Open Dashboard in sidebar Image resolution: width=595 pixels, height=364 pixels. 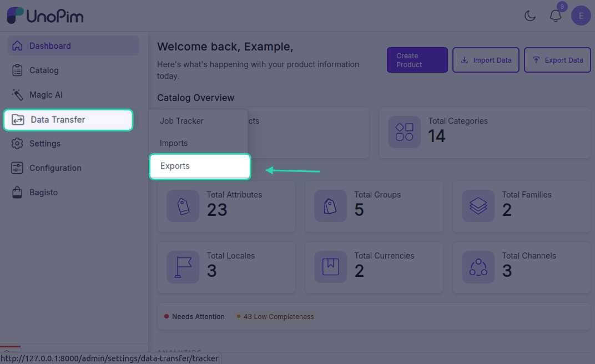[73, 46]
